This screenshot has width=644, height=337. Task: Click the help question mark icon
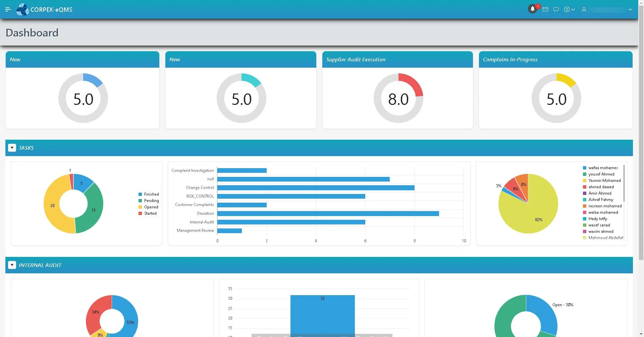click(x=568, y=9)
